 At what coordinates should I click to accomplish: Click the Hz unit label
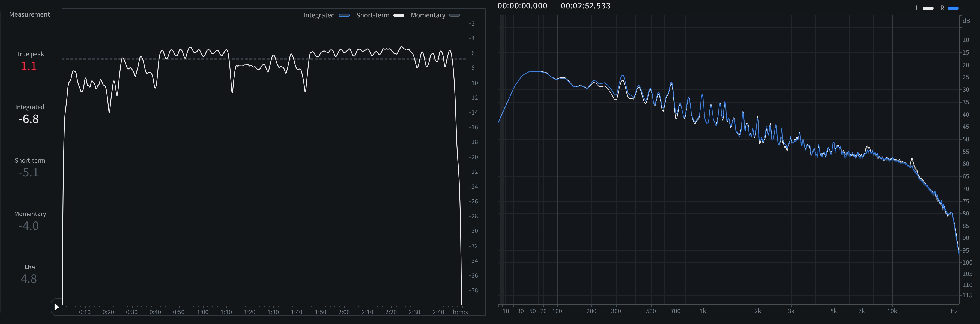tap(954, 311)
